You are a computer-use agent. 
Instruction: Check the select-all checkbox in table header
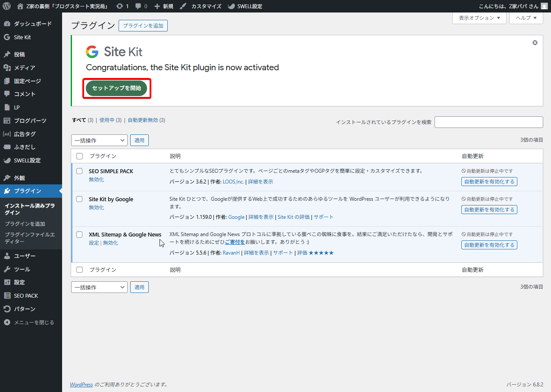pos(79,156)
